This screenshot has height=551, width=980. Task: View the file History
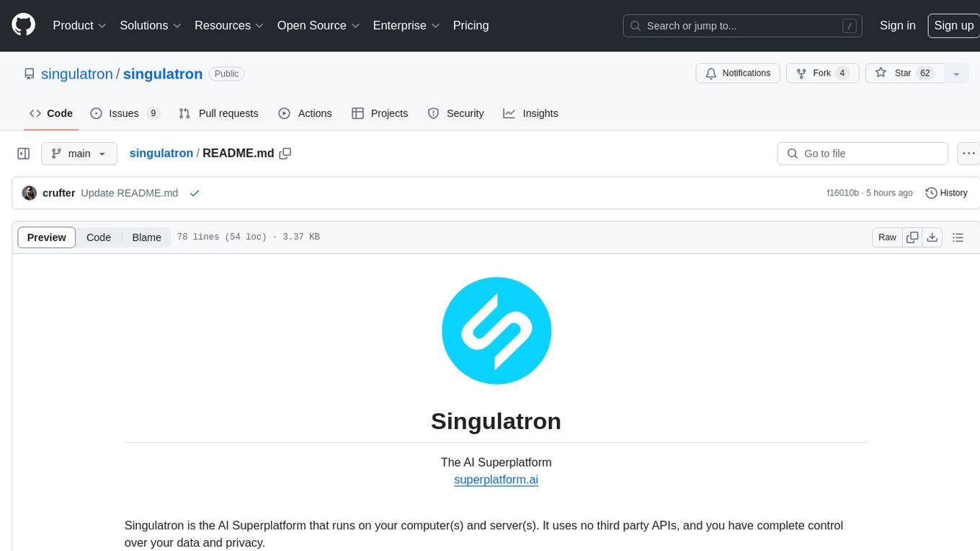point(946,193)
